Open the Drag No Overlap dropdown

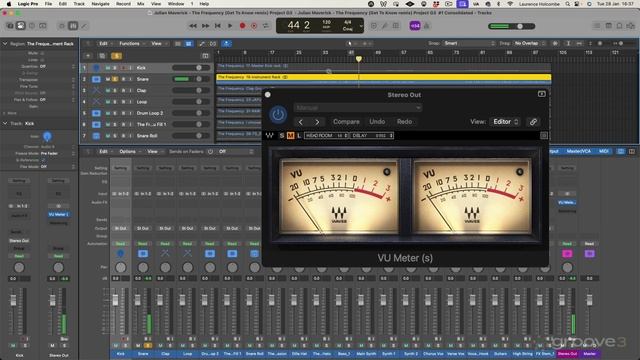529,43
